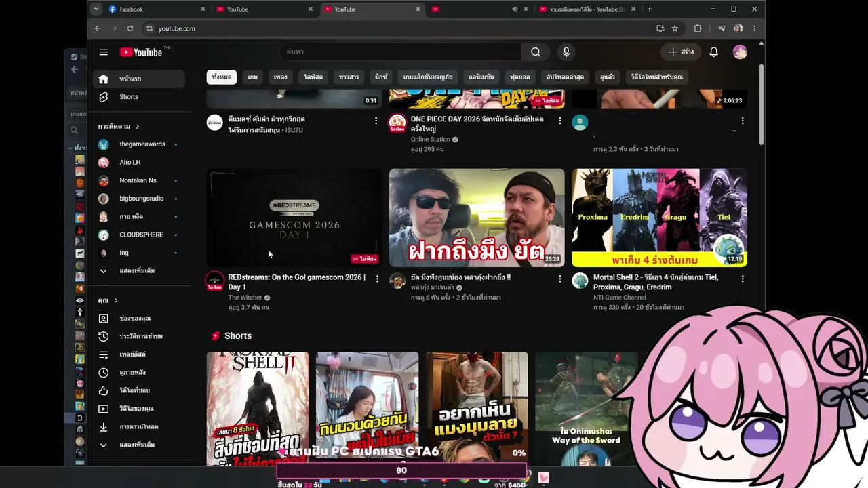This screenshot has height=488, width=868.
Task: Select the อัปโหลดล่าสุด filter chip
Action: pyautogui.click(x=565, y=77)
